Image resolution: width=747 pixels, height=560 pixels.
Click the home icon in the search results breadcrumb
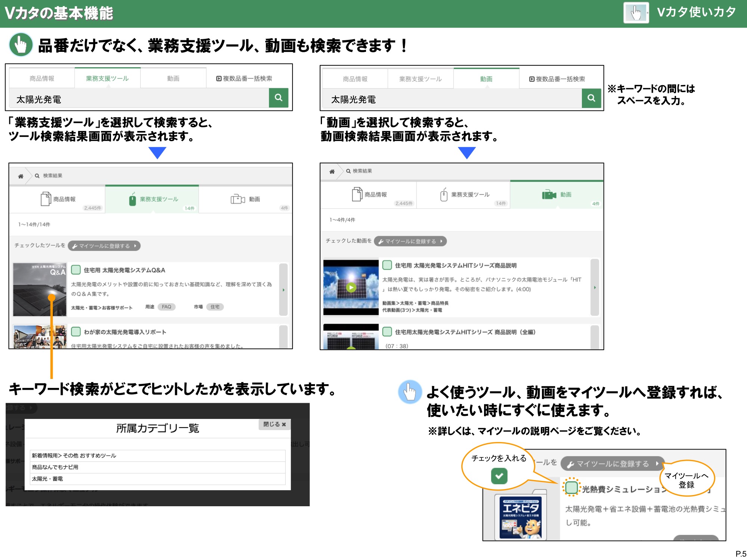coord(21,176)
